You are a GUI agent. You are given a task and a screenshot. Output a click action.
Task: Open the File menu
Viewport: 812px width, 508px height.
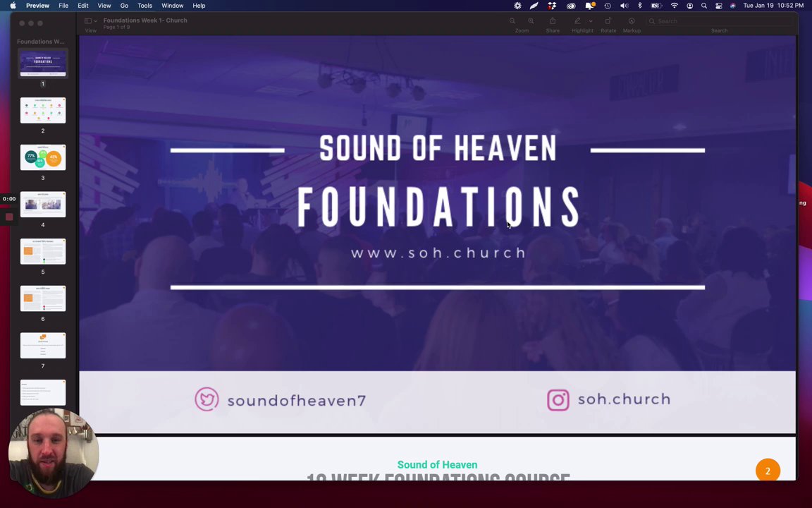[63, 6]
